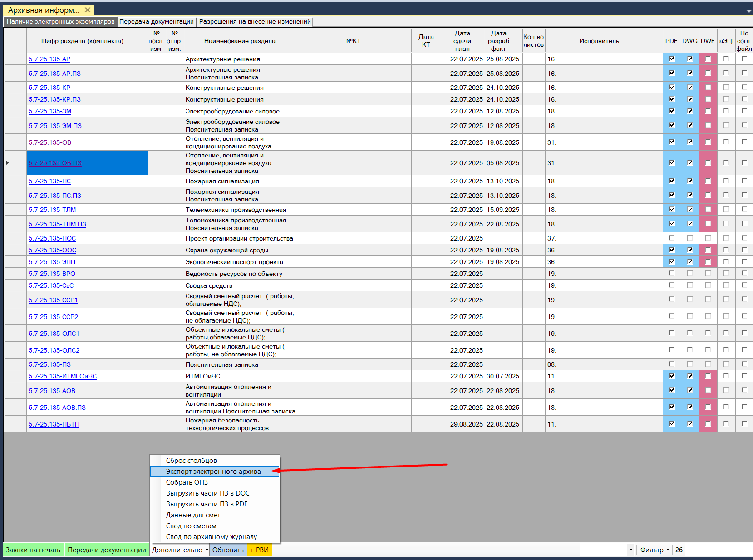Screen dimensions: 753x560
Task: Toggle DWG checkbox for 5.7-25.135-ПОС row
Action: (x=690, y=238)
